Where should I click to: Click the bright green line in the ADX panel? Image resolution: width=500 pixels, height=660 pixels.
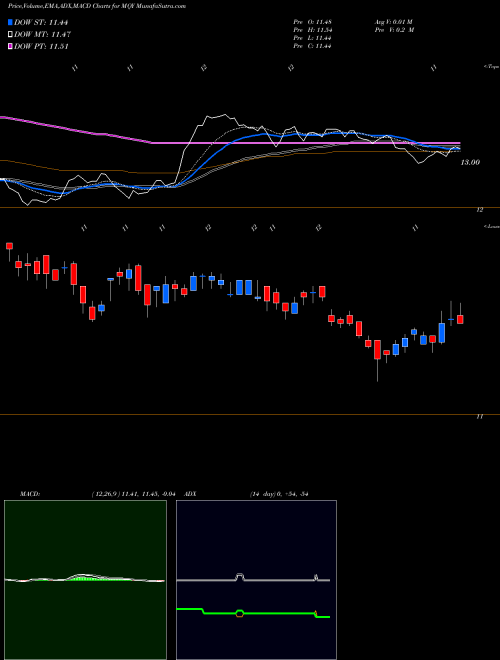[253, 613]
